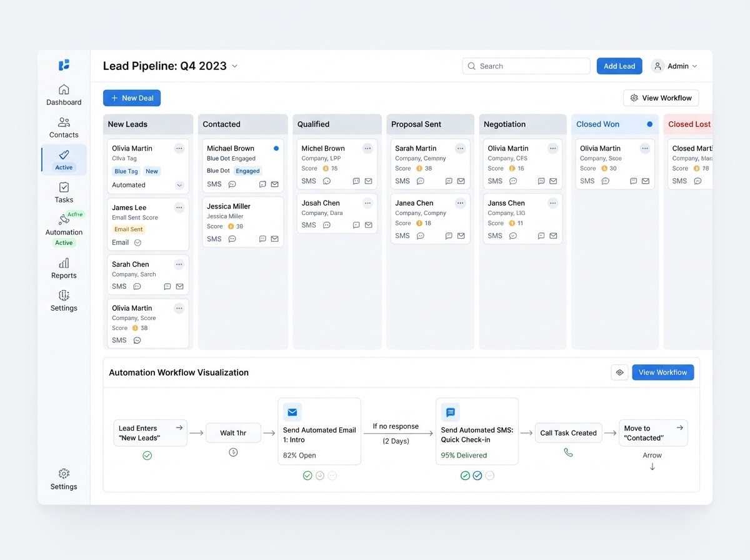750x560 pixels.
Task: Open the Automation sidebar item
Action: click(64, 229)
